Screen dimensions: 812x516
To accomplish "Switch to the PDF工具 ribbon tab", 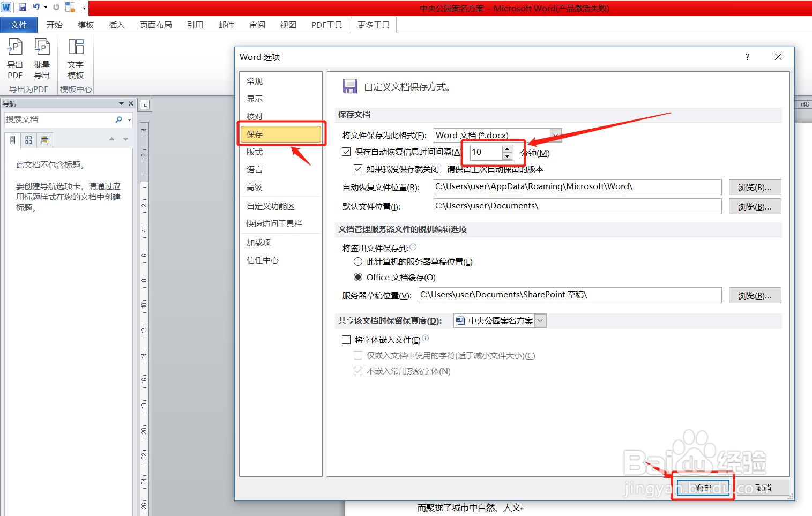I will (x=327, y=25).
